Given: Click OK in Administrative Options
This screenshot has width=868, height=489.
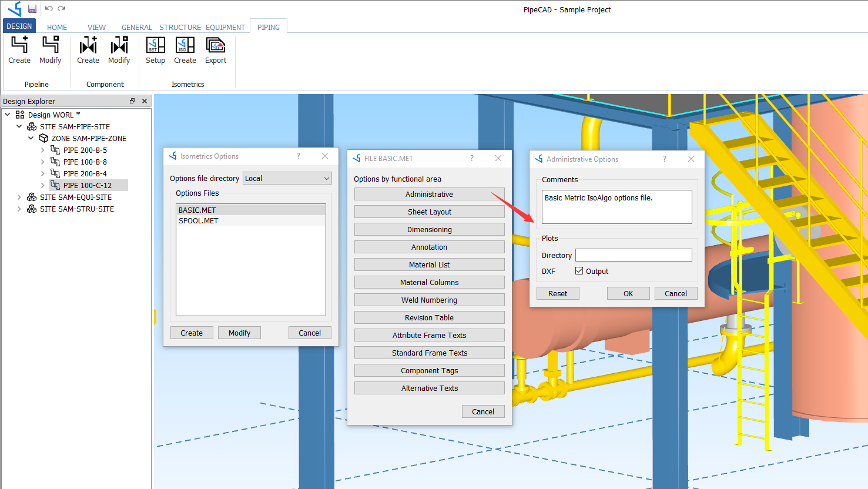Looking at the screenshot, I should tap(628, 293).
